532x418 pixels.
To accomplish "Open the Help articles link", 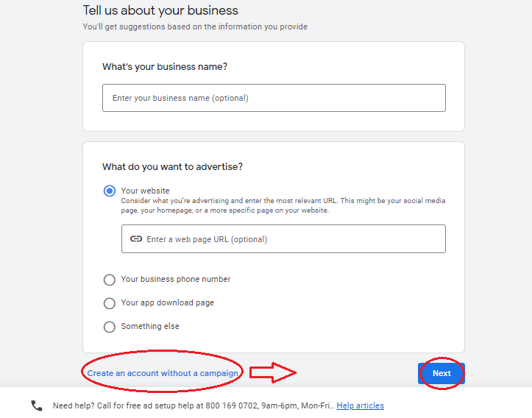I will point(360,405).
